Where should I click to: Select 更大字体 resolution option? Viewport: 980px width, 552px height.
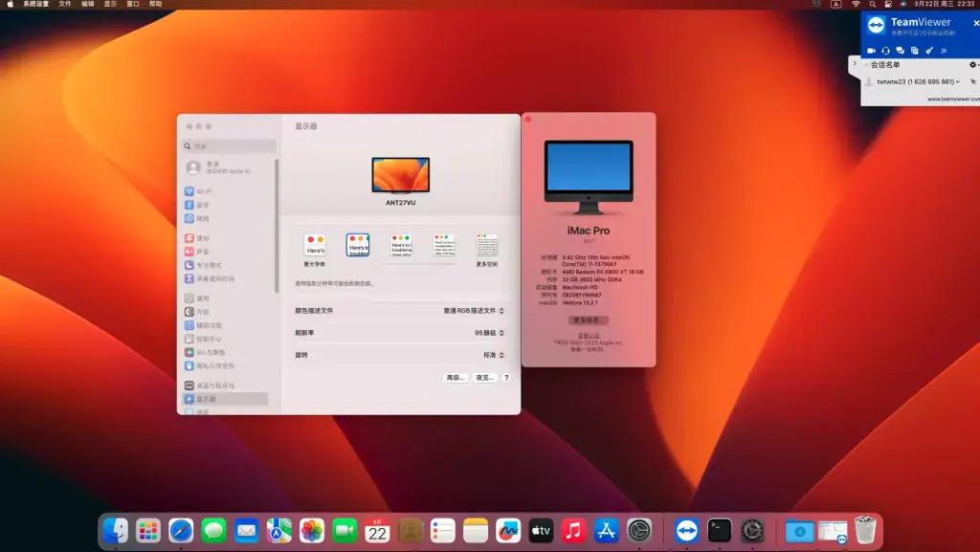pos(314,250)
